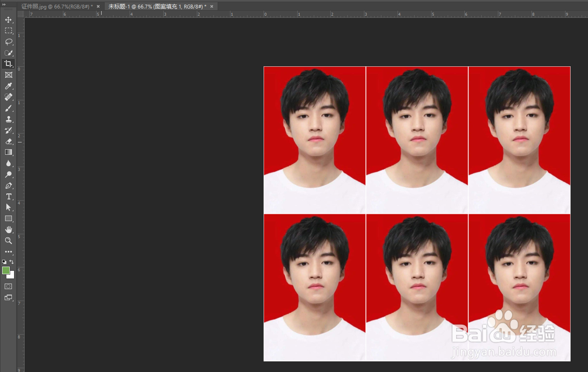Select the Horizontal Type tool

[9, 196]
